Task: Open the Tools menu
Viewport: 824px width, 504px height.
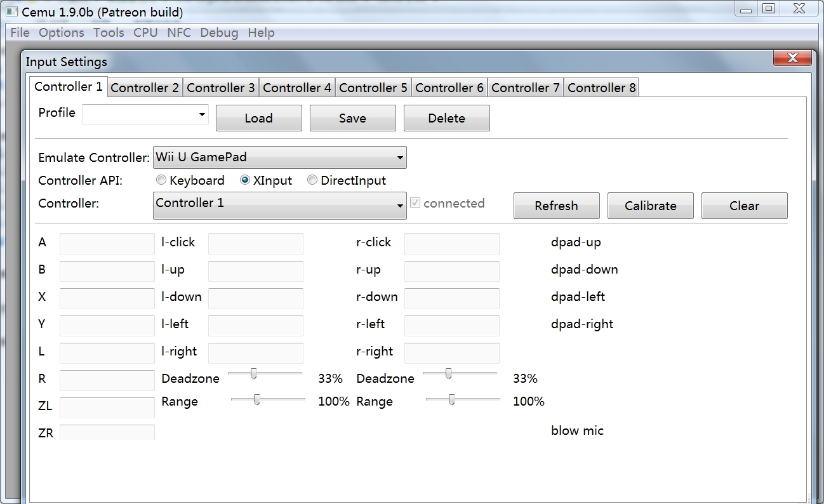Action: coord(109,32)
